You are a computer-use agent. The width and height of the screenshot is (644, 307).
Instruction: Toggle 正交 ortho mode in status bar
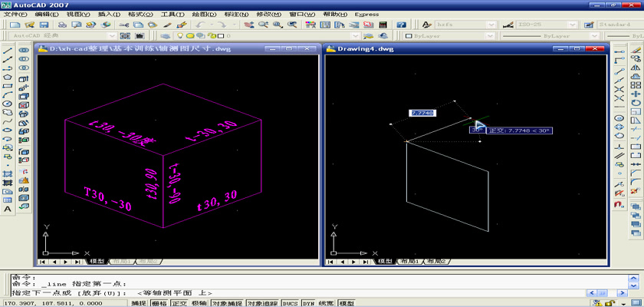179,303
